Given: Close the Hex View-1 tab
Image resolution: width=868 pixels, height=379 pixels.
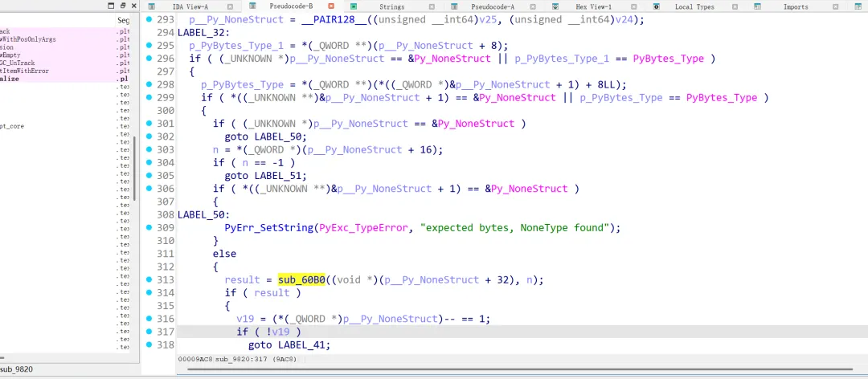Looking at the screenshot, I should [634, 6].
